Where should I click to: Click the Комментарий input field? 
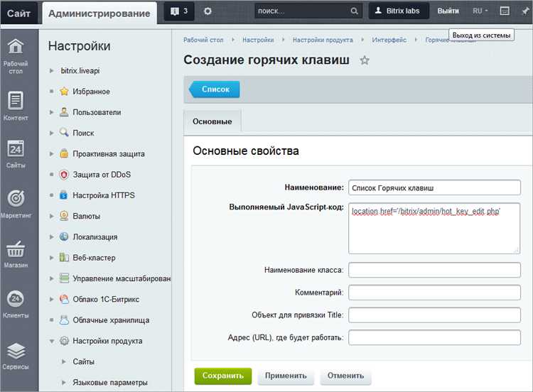[434, 293]
